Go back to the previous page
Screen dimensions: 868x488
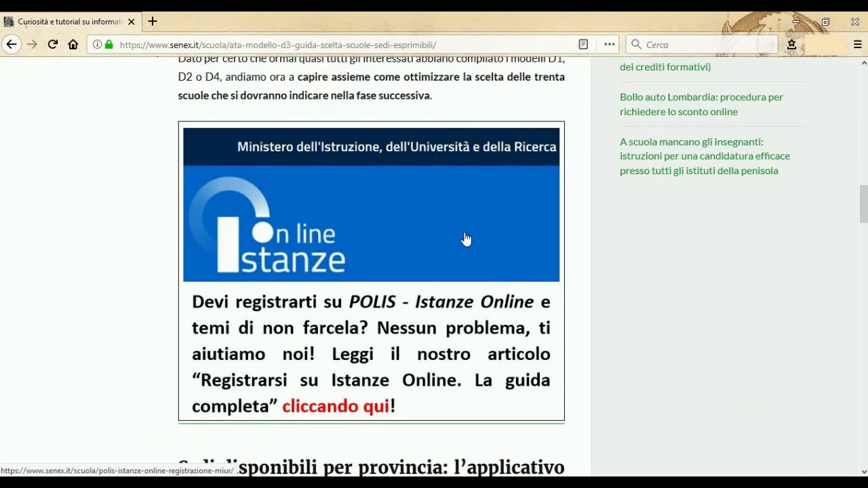(11, 45)
